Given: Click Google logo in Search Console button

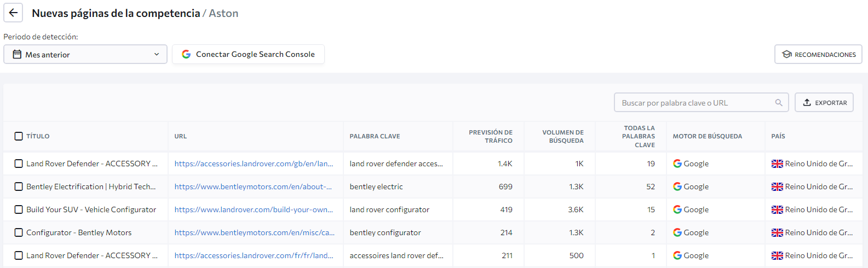Looking at the screenshot, I should (x=186, y=54).
